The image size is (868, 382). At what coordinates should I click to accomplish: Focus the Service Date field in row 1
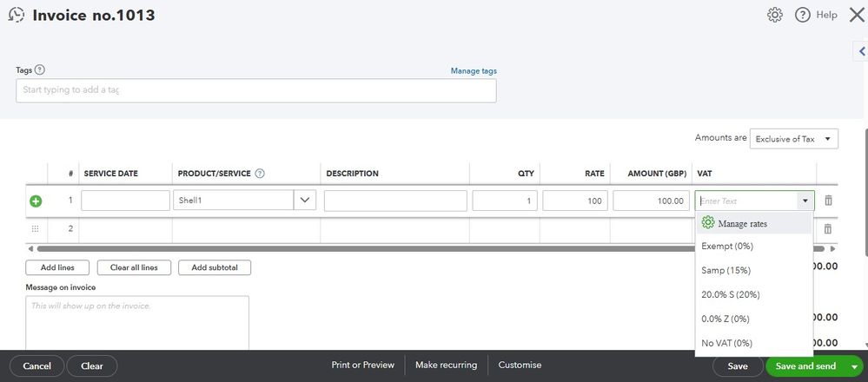126,201
